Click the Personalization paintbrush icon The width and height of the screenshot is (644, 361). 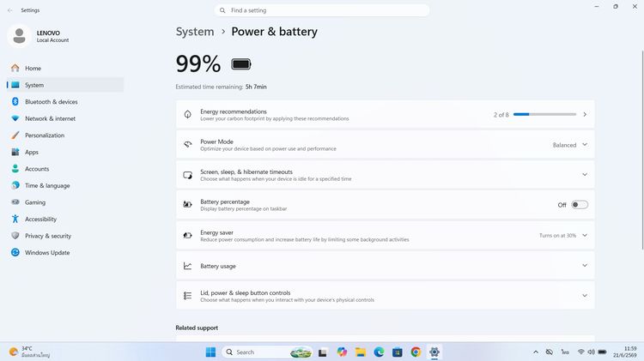(x=15, y=135)
